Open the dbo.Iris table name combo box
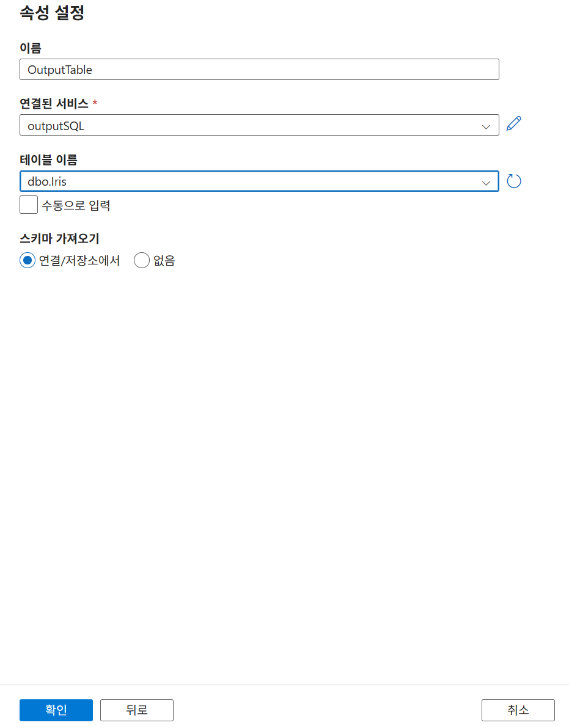569x728 pixels. pos(259,181)
